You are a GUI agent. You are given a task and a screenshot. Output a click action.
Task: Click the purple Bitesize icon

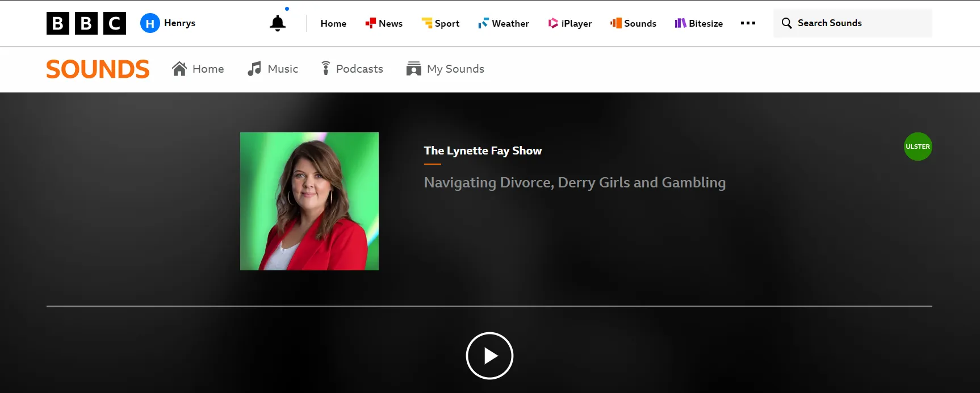pyautogui.click(x=680, y=23)
